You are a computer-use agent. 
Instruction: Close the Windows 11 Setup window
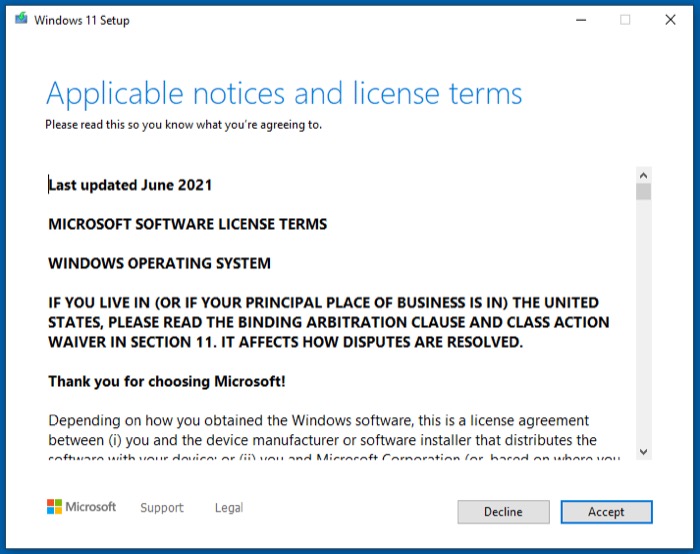tap(670, 20)
